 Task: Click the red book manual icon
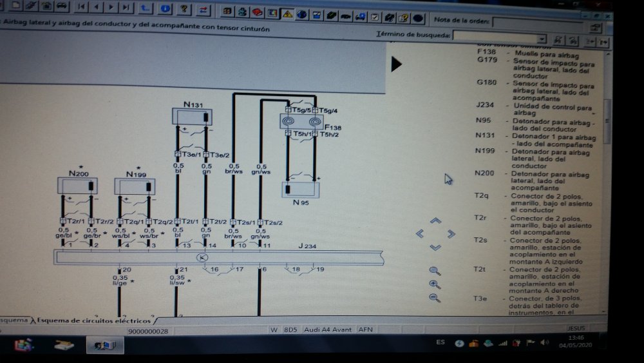pos(257,13)
